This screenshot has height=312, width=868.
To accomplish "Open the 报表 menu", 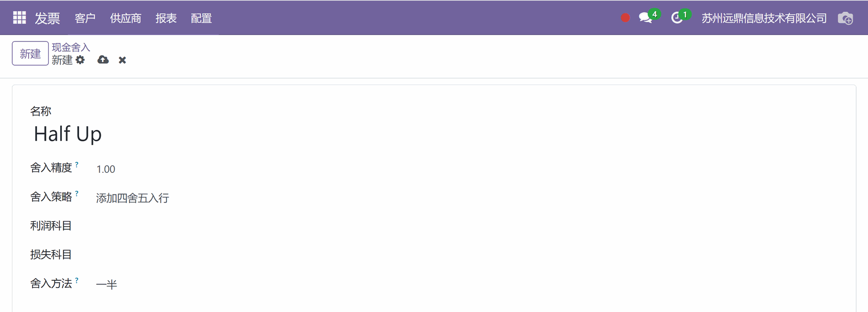I will click(166, 18).
